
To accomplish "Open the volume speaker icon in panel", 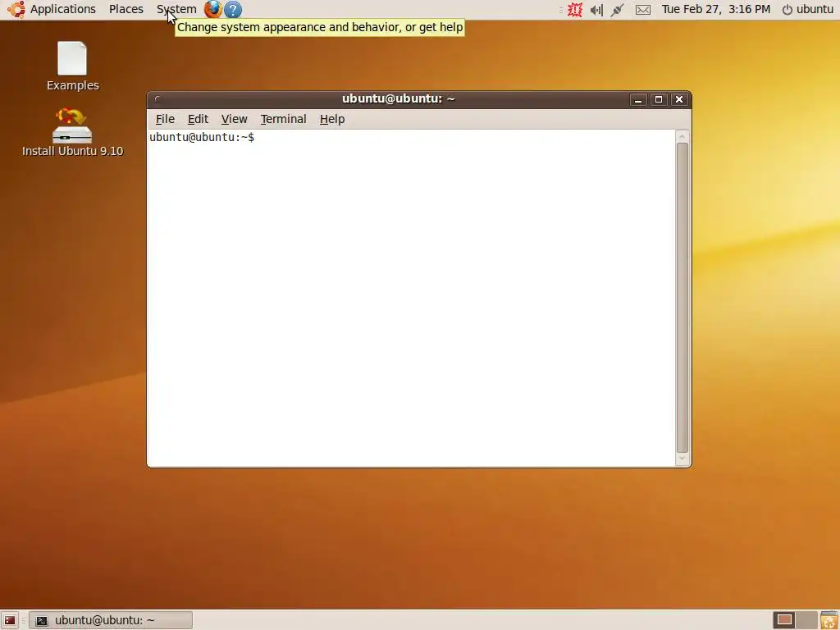I will (596, 10).
